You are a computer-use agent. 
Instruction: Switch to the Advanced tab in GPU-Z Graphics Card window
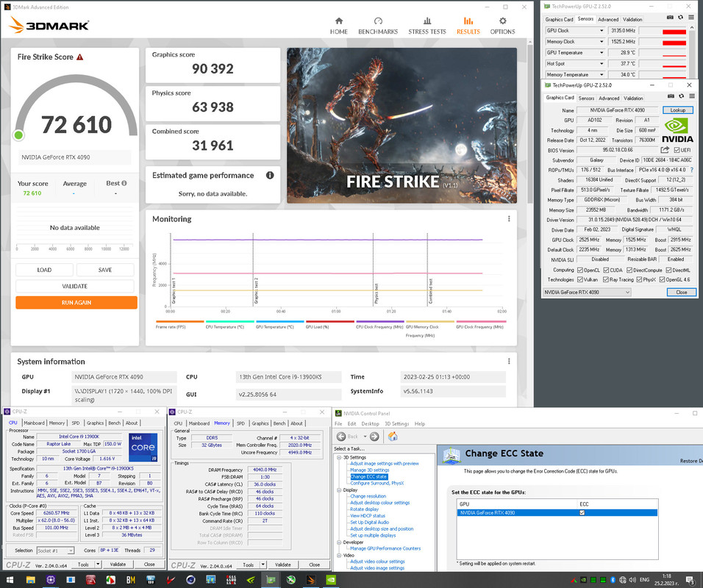[x=609, y=98]
